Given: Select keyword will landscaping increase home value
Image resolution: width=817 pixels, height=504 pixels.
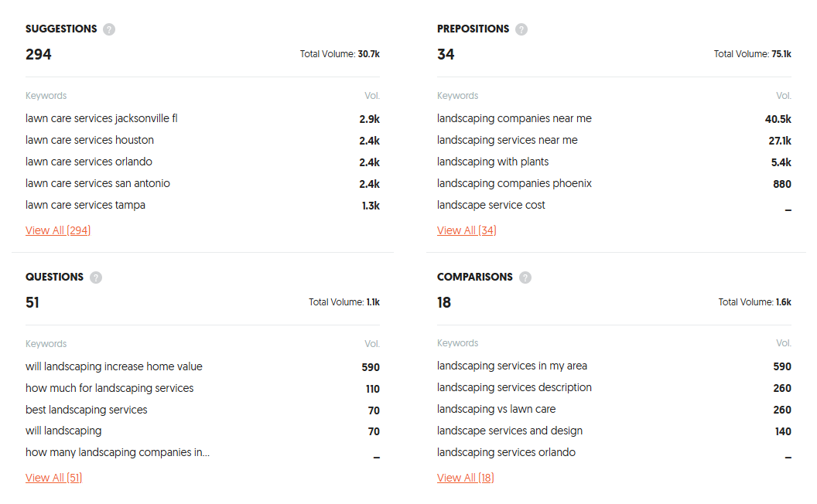Looking at the screenshot, I should pyautogui.click(x=114, y=367).
